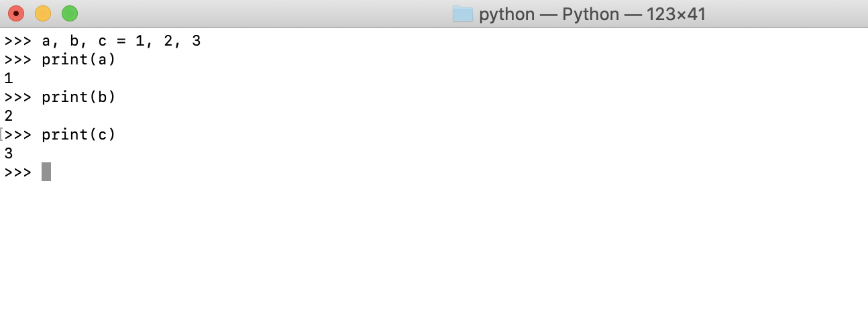This screenshot has width=868, height=322.
Task: Click the print(b) command
Action: click(79, 97)
